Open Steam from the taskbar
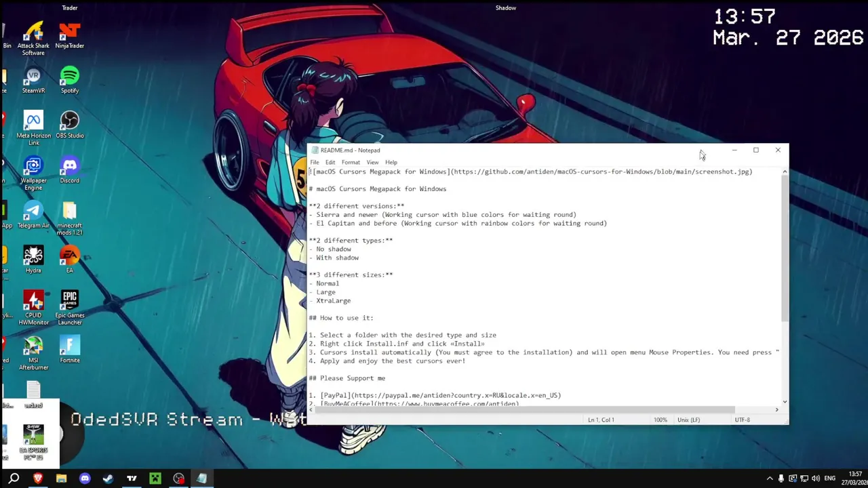 (108, 479)
